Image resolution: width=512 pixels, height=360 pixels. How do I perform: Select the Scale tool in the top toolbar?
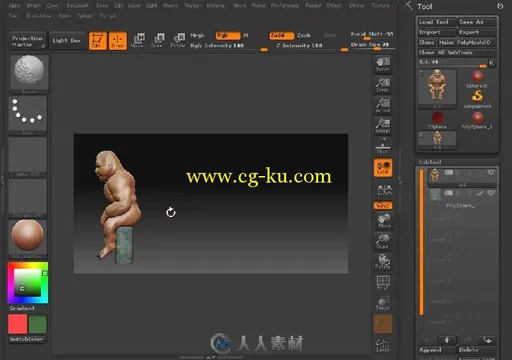[157, 41]
